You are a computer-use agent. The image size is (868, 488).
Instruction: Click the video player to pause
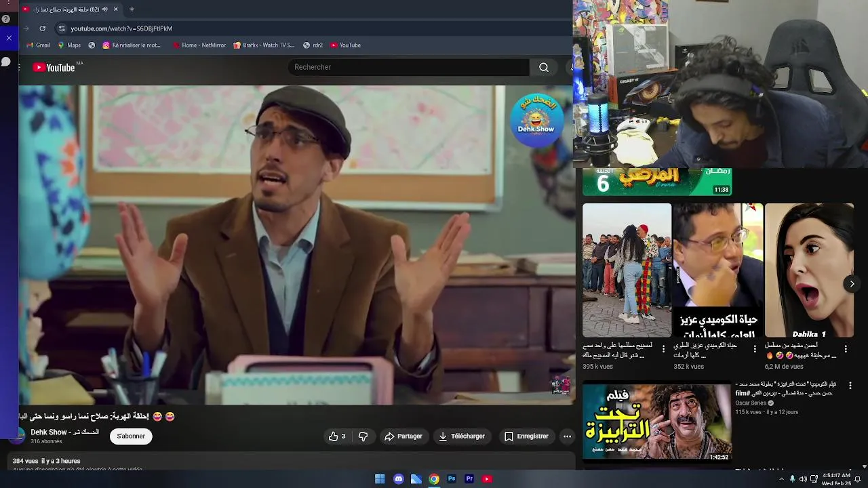[296, 245]
